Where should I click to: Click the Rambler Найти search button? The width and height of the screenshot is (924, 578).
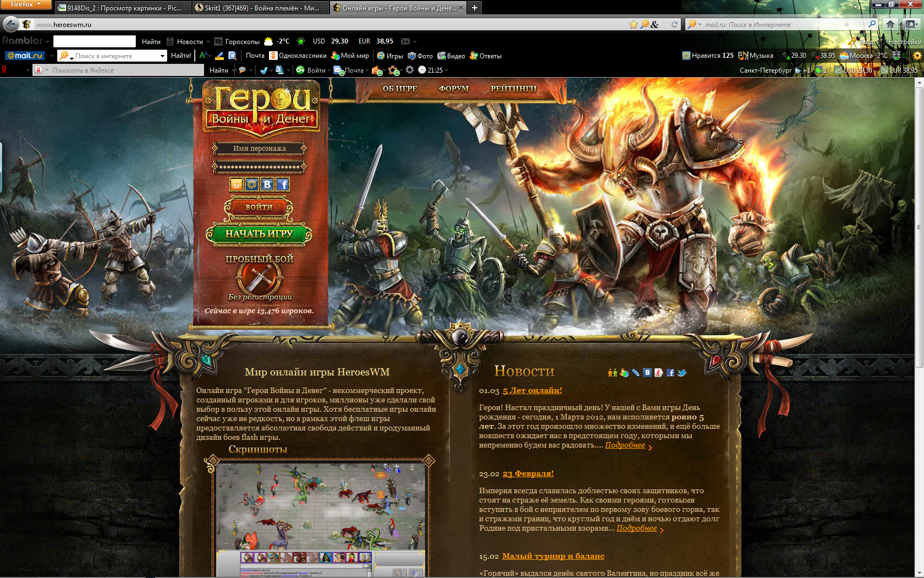pyautogui.click(x=151, y=41)
